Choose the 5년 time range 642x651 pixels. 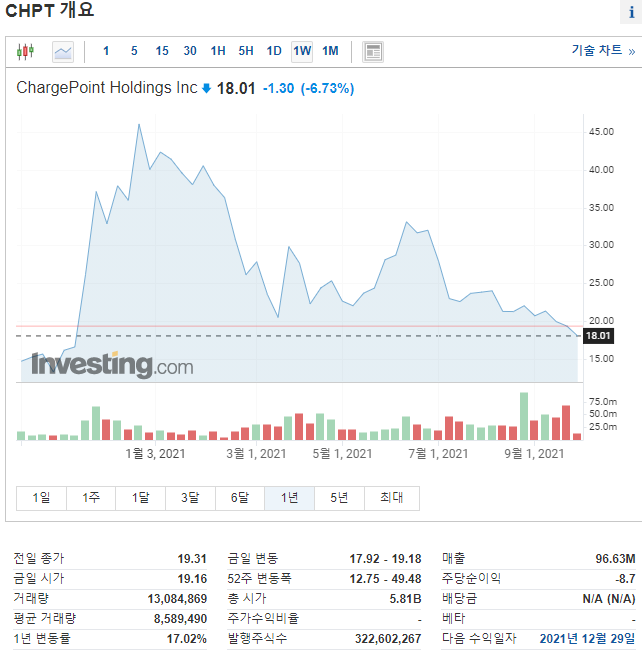339,498
